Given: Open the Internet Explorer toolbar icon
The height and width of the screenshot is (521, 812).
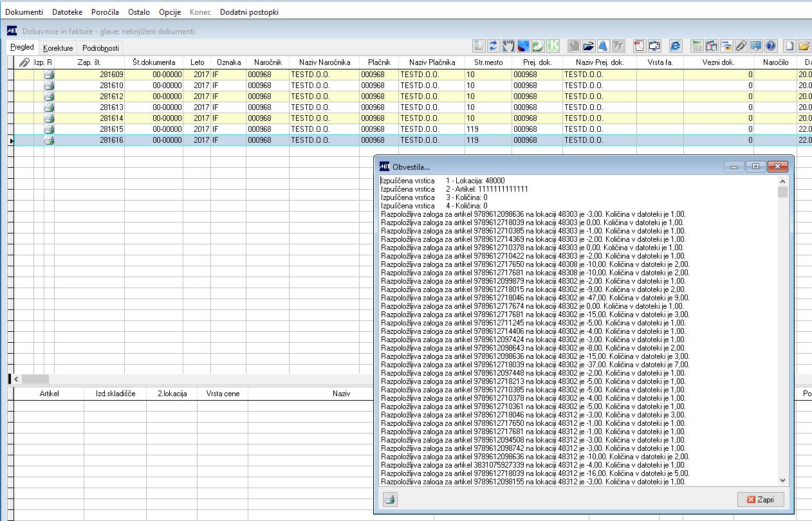Looking at the screenshot, I should pyautogui.click(x=675, y=46).
